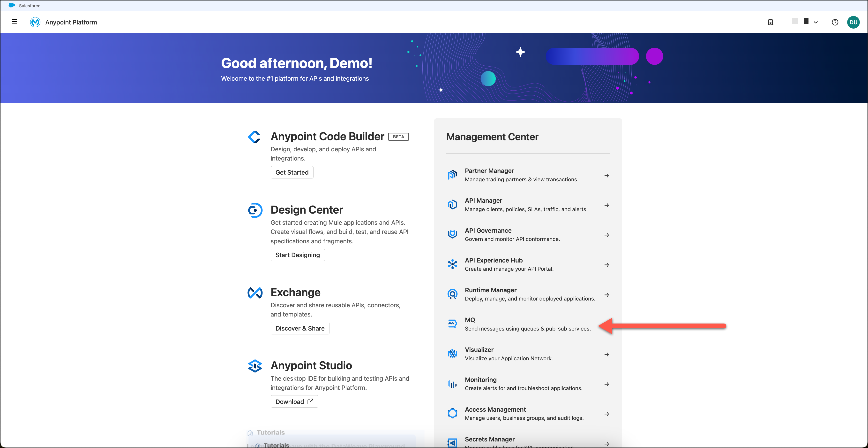The image size is (868, 448).
Task: Open the API Governance link
Action: (x=488, y=230)
